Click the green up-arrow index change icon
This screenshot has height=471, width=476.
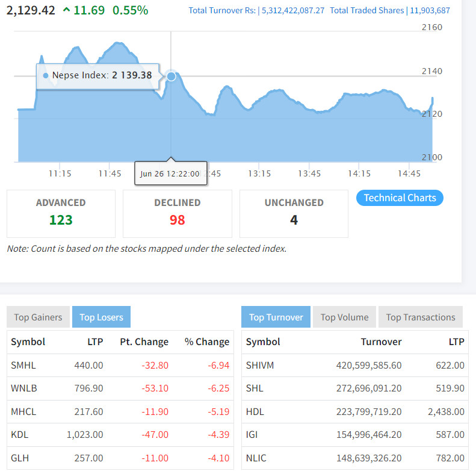coord(66,10)
